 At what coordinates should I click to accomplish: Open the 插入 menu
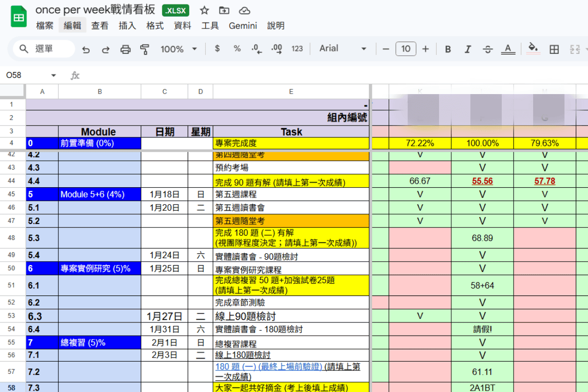[x=127, y=25]
